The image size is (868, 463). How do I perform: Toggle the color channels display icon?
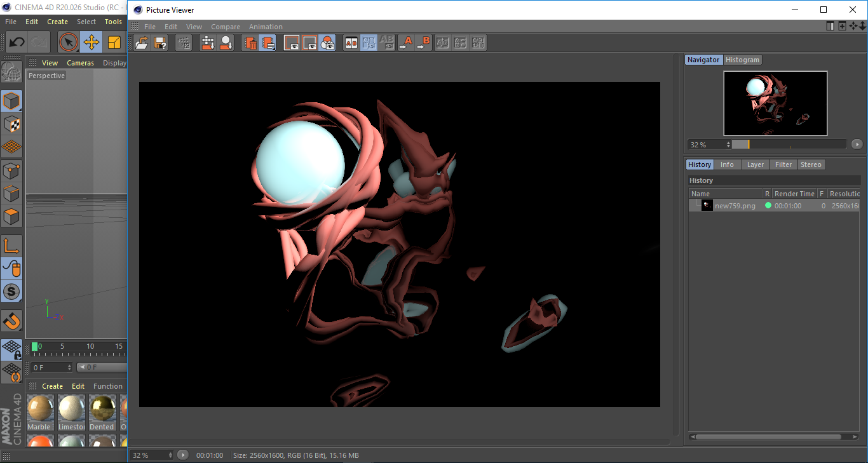pyautogui.click(x=327, y=43)
